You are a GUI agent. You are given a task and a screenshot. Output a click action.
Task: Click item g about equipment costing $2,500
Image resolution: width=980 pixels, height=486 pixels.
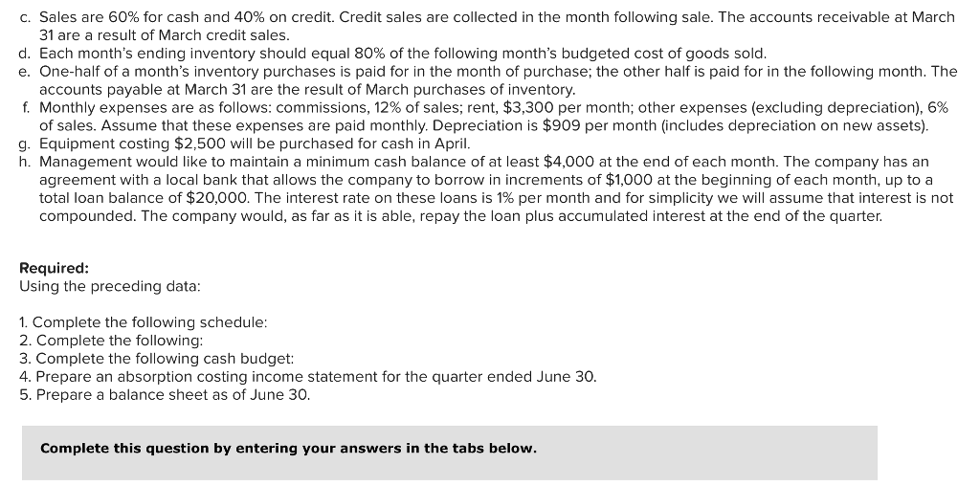(245, 144)
